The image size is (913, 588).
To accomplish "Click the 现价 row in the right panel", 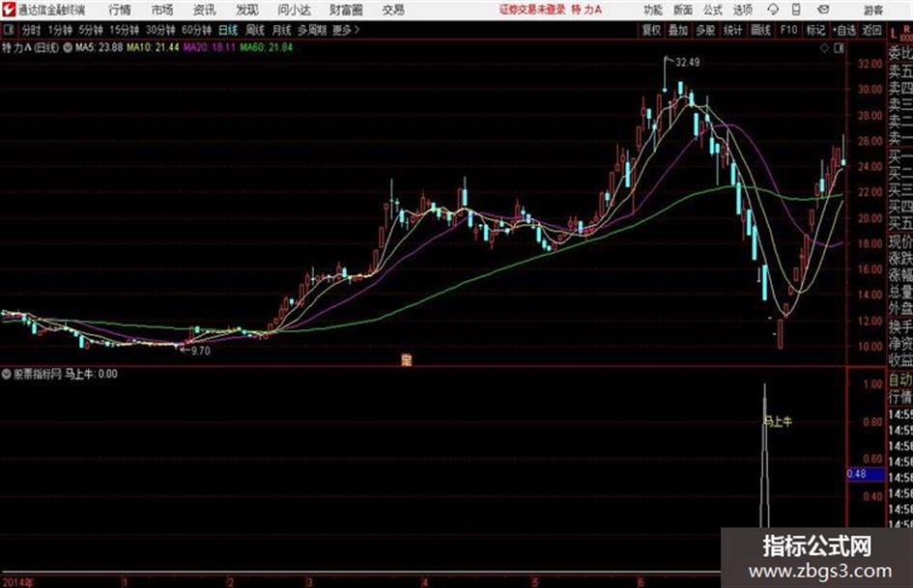I will point(900,241).
